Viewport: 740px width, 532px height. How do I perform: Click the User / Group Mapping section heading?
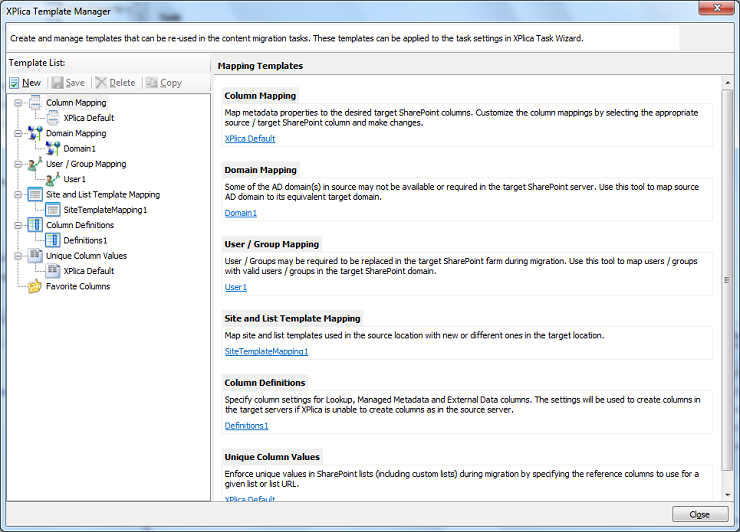(272, 244)
